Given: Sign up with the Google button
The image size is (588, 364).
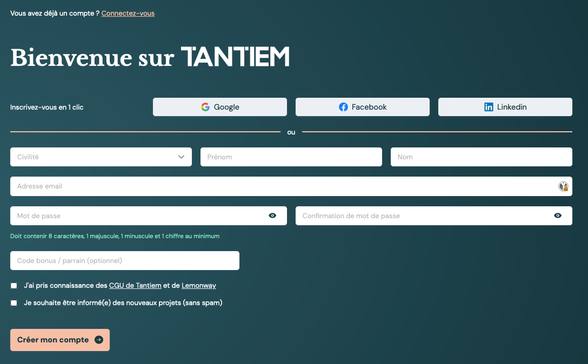Looking at the screenshot, I should click(220, 107).
